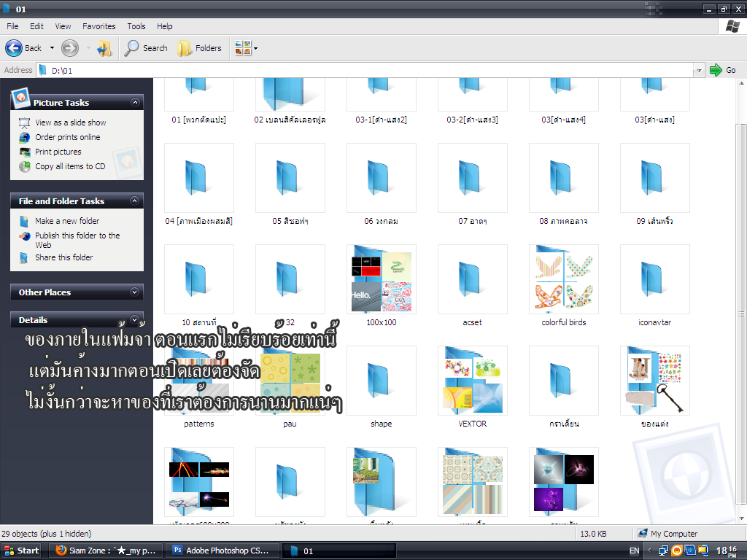Open the File menu
The height and width of the screenshot is (560, 747).
(12, 26)
